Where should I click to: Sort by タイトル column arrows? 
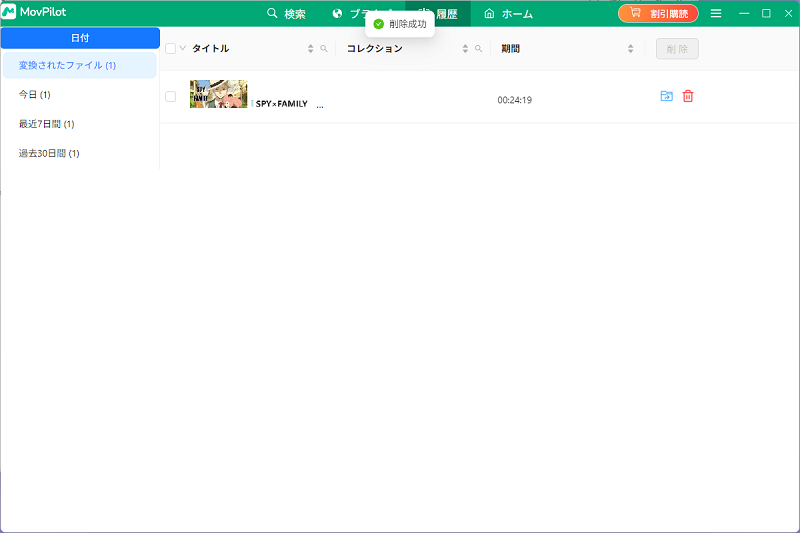click(311, 48)
